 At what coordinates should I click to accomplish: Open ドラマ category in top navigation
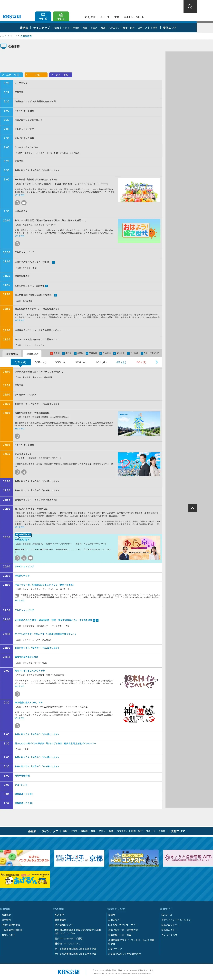[x=66, y=28]
